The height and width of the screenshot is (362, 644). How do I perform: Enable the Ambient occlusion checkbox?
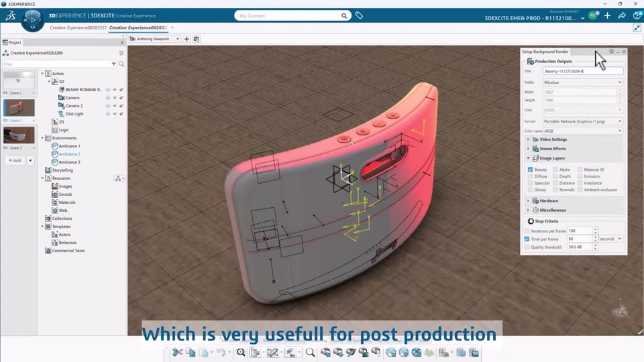pos(580,190)
